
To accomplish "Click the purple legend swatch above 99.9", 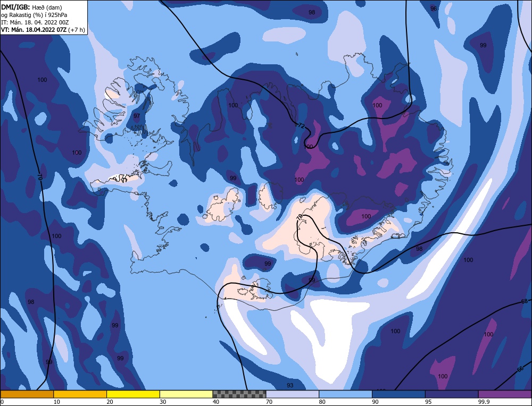I will tap(505, 394).
